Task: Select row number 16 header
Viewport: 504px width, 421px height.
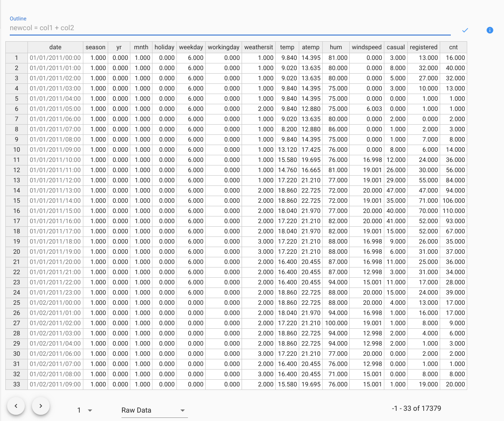Action: 17,211
